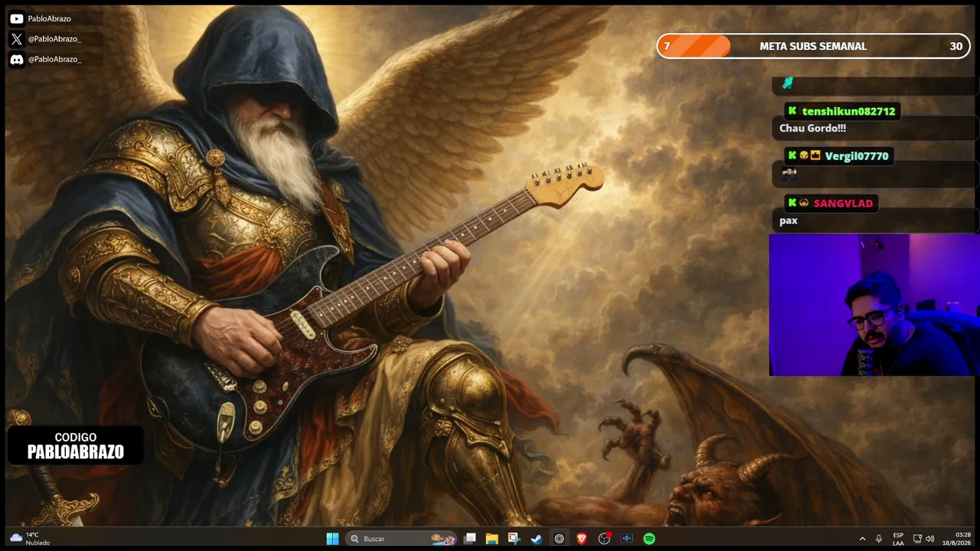
Task: Click the CODIGO PABLOABRAZO promo badge
Action: click(76, 445)
